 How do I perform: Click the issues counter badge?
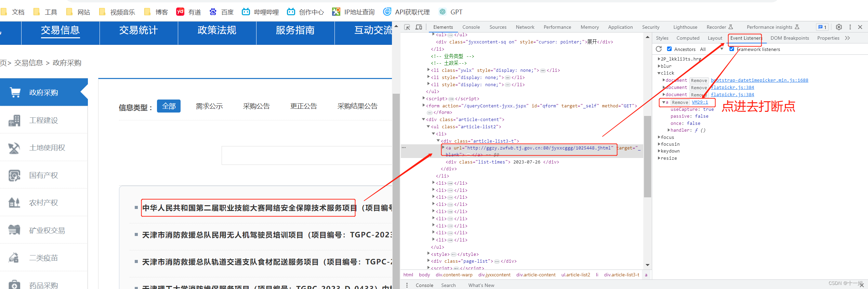point(822,27)
